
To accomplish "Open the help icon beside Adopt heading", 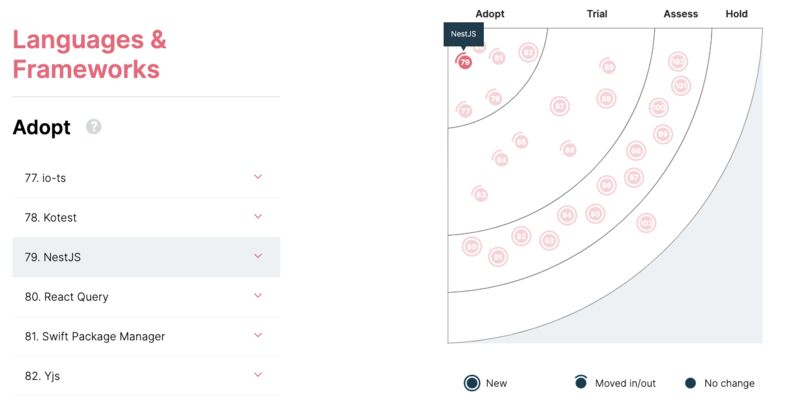I will point(93,126).
